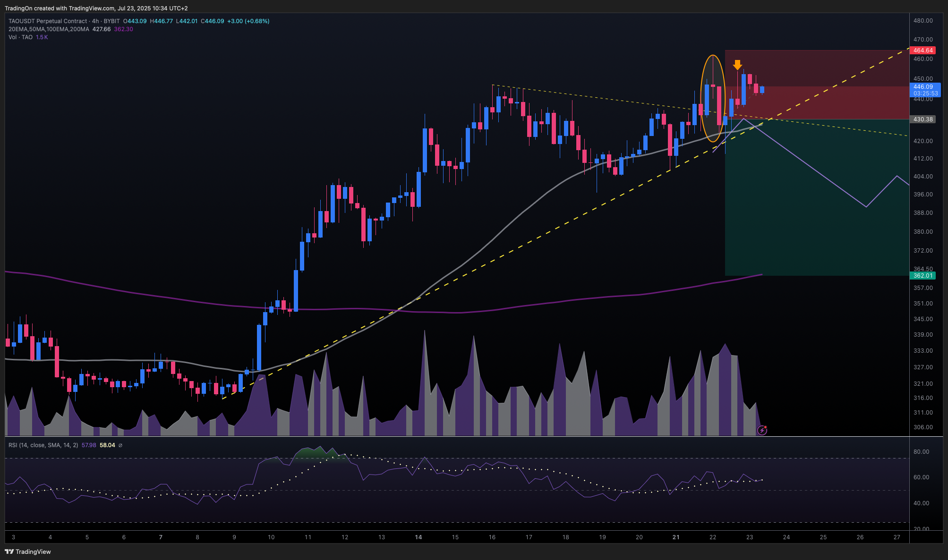Click the RSI value 57.98

[x=89, y=445]
